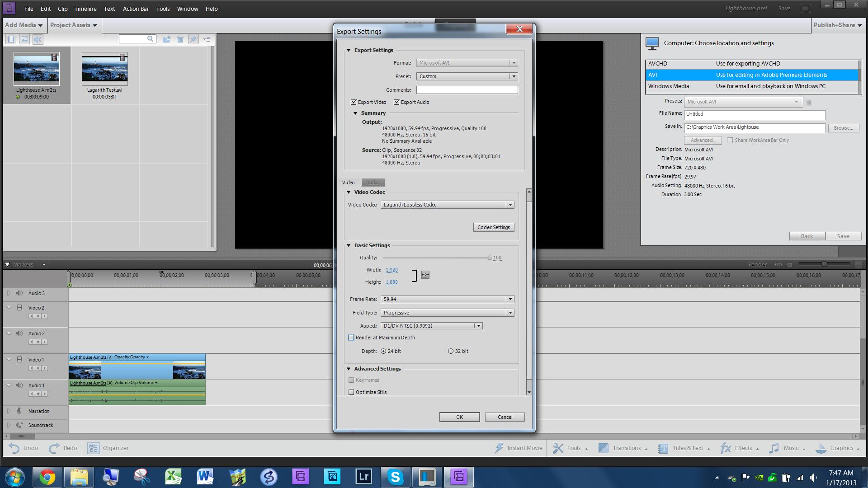Click the Codec Settings button
The width and height of the screenshot is (868, 488).
point(494,227)
